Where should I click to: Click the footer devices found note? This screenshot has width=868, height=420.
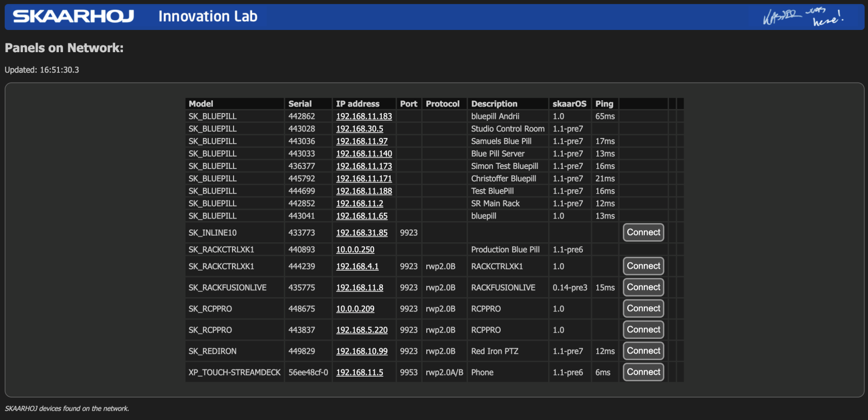[67, 408]
